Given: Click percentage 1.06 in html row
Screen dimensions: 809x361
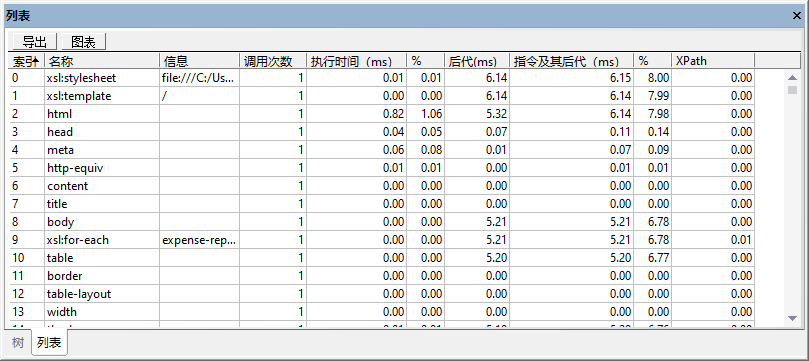Looking at the screenshot, I should (431, 114).
